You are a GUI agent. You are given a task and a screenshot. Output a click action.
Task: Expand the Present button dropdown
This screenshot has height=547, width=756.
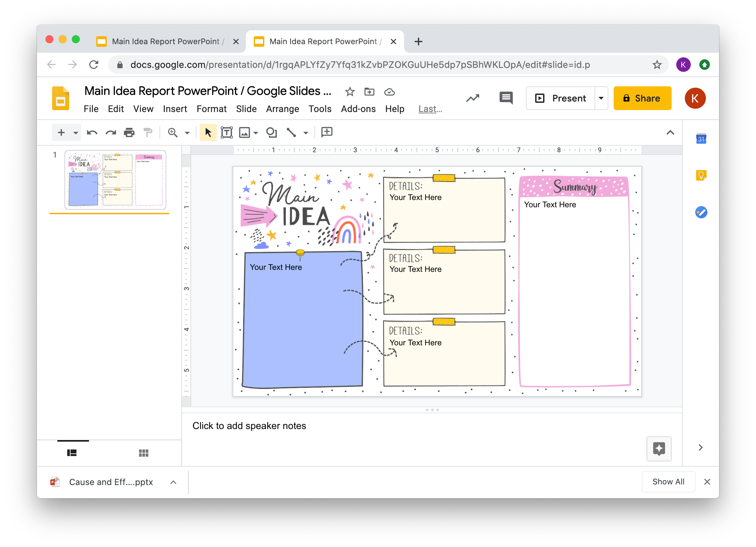click(x=601, y=98)
